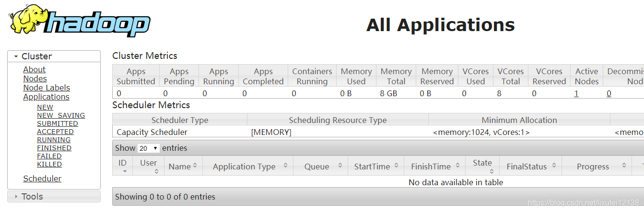
Task: Sort table by Queue column
Action: point(320,166)
